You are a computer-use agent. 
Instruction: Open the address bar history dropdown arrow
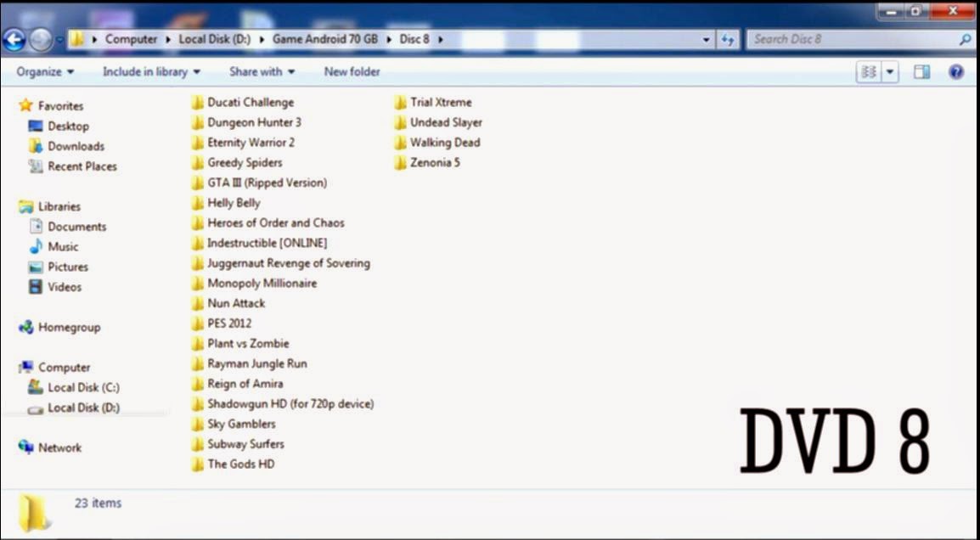(707, 39)
